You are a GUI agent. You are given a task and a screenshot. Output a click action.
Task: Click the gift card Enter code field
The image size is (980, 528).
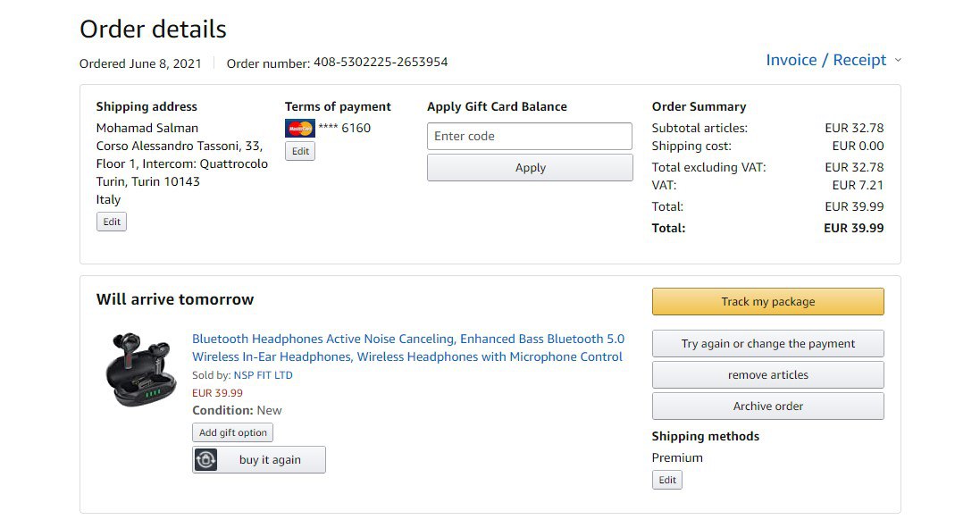click(x=529, y=137)
